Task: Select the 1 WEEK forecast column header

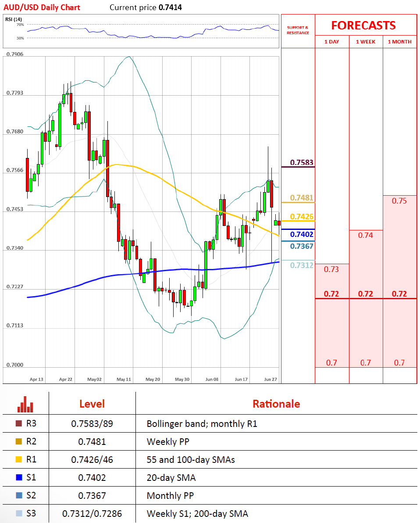Action: (x=366, y=42)
